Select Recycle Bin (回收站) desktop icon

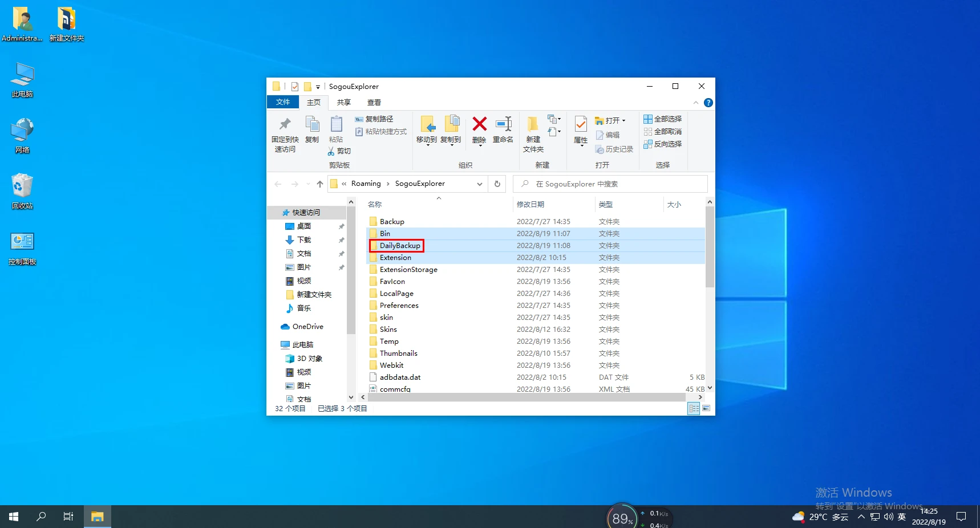tap(22, 192)
